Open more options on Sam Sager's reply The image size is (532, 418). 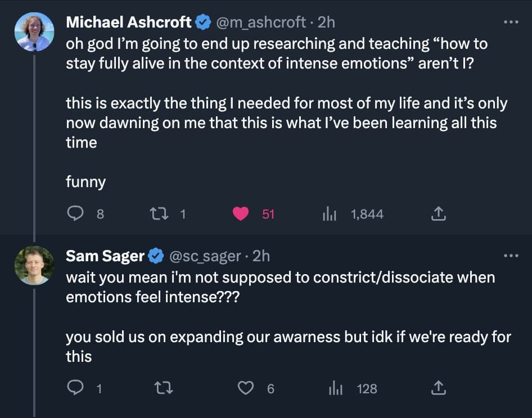coord(510,256)
